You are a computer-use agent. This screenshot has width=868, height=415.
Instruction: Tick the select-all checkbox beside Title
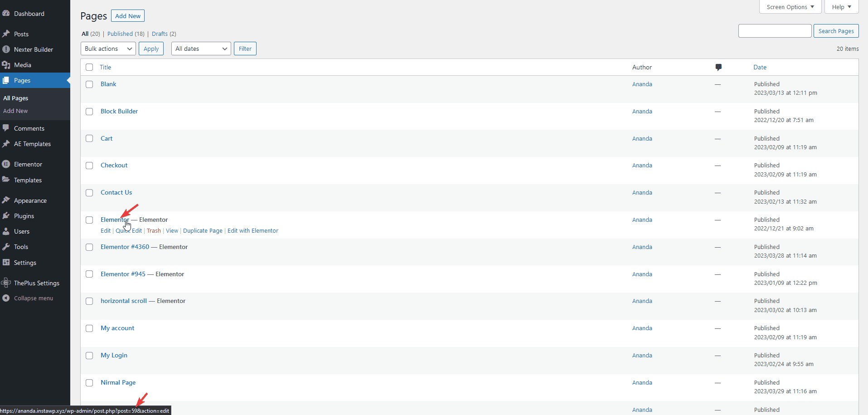click(x=89, y=67)
